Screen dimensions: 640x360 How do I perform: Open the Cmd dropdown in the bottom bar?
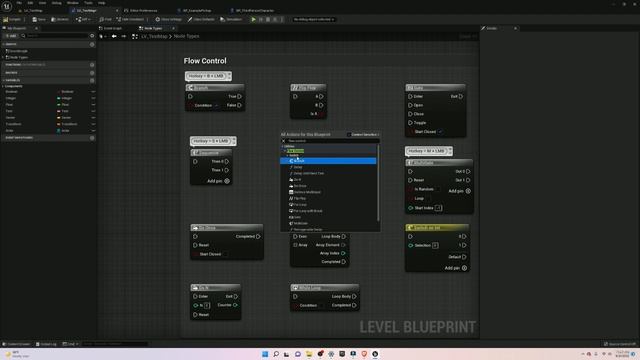pyautogui.click(x=71, y=344)
